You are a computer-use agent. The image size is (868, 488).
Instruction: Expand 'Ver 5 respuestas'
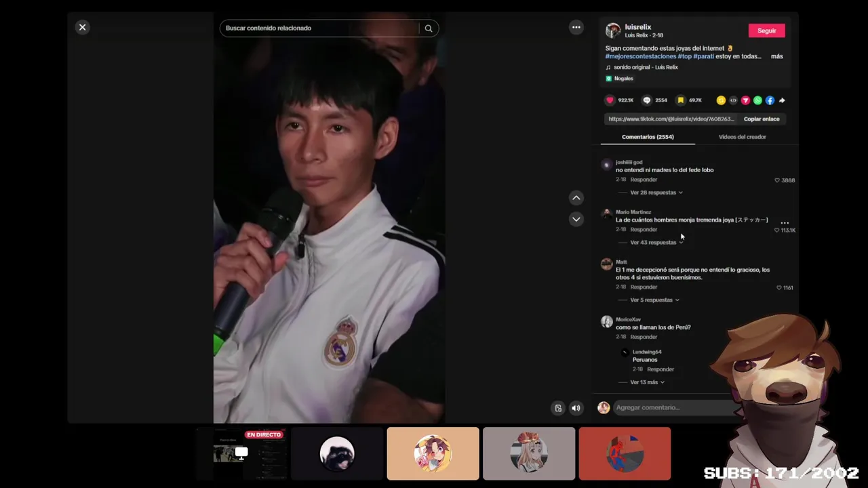click(654, 300)
